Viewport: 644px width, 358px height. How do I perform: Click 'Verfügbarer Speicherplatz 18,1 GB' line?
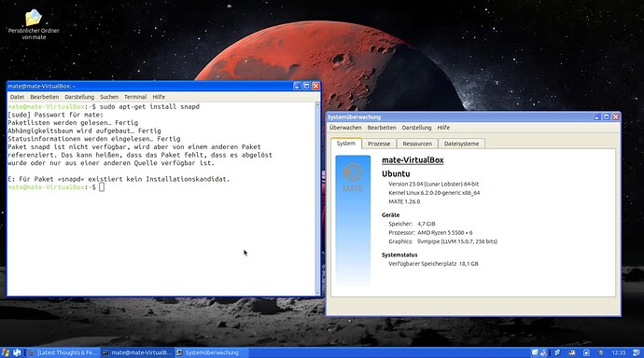(433, 264)
